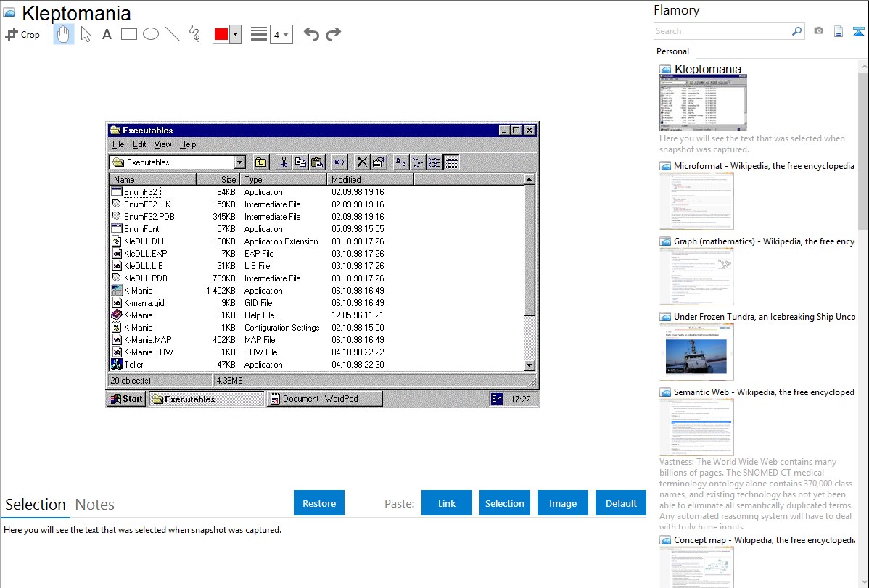Open the Concept map snapshot title
The image size is (869, 588).
tap(765, 540)
